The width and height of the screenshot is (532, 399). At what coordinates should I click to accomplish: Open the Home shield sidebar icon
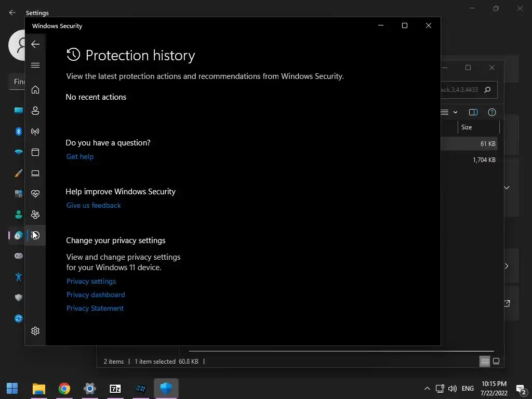35,89
